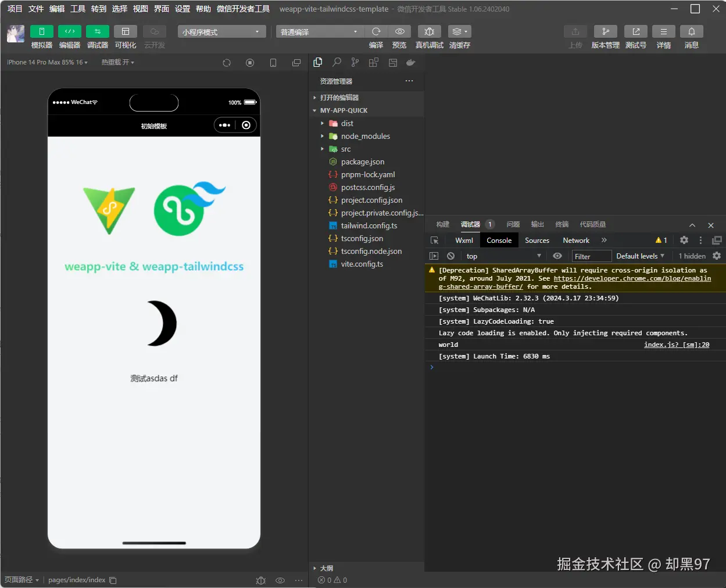Click the compile (编译) refresh icon
Viewport: 726px width, 588px height.
(376, 31)
